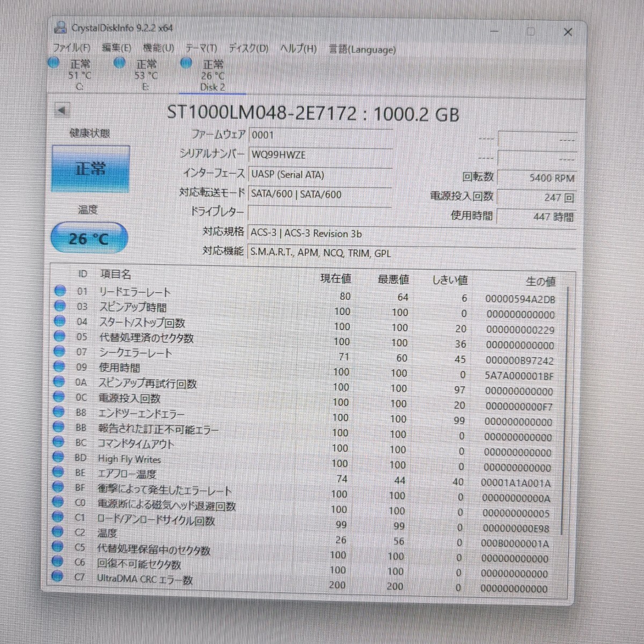Click the 最悪値 column header
644x644 pixels.
click(x=393, y=279)
